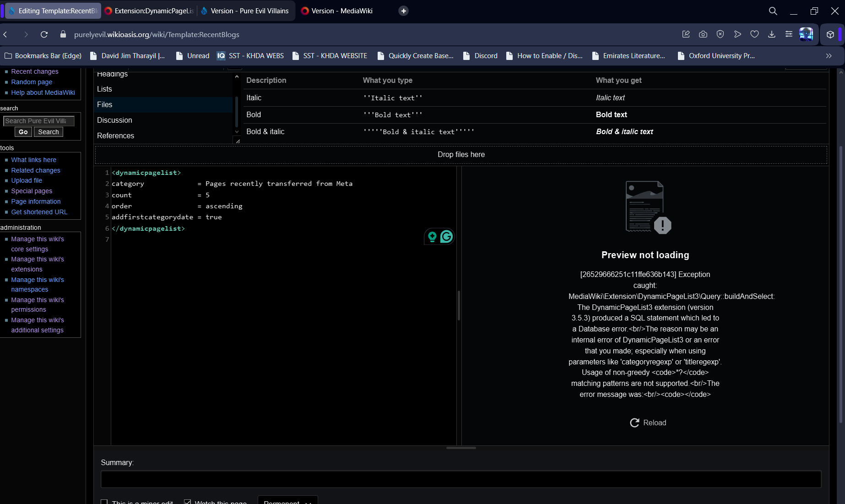Focus the Search Pure Evil Villains field
The image size is (845, 504).
coord(39,121)
